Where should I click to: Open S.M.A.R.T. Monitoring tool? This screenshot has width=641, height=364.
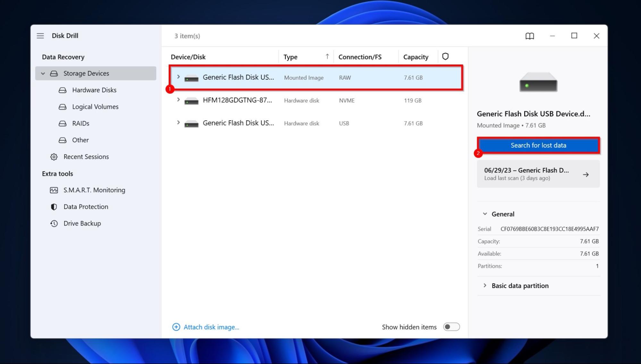(94, 190)
